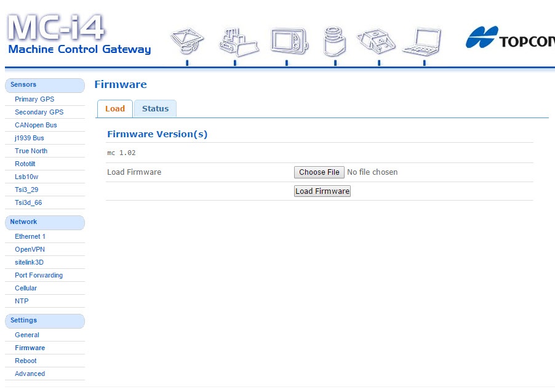Open Primary GPS sensor page
The height and width of the screenshot is (392, 555).
(x=34, y=99)
